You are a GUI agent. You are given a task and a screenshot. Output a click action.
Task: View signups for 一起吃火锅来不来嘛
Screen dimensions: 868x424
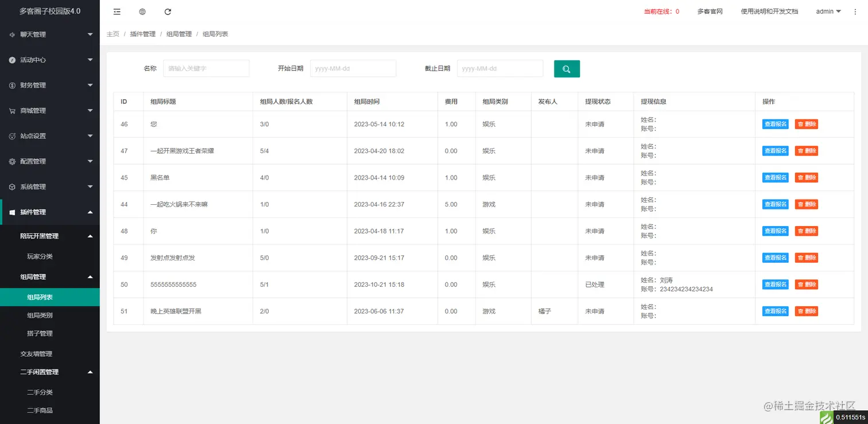click(776, 204)
